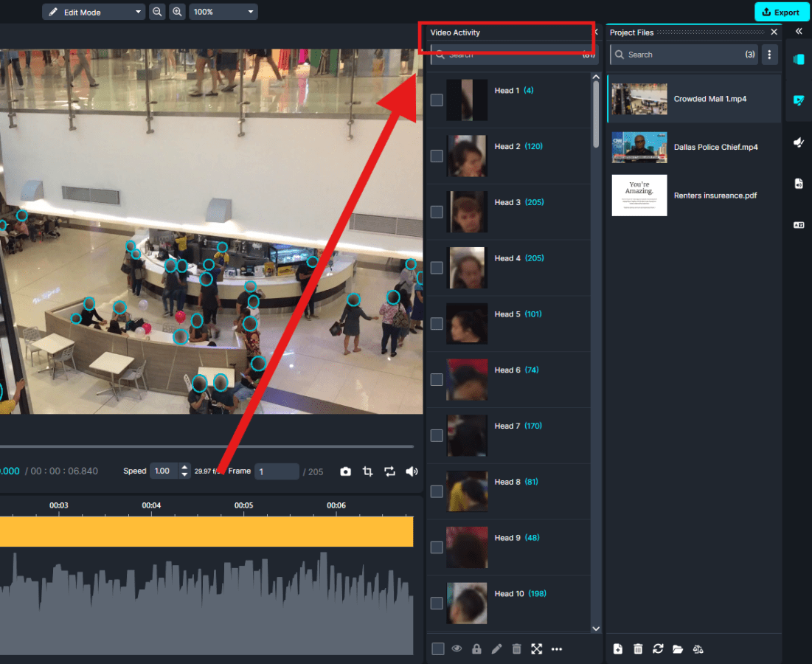812x664 pixels.
Task: Click the yellow timeline track bar
Action: click(207, 531)
